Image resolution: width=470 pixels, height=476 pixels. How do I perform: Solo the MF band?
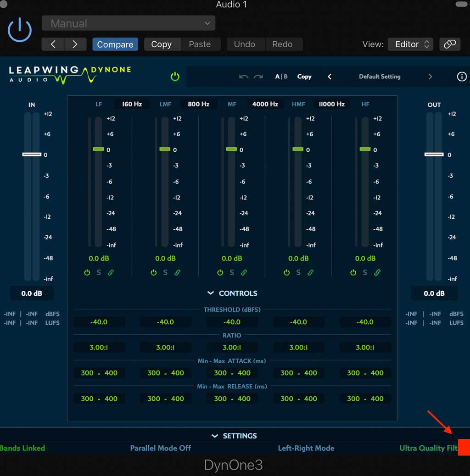[x=232, y=272]
